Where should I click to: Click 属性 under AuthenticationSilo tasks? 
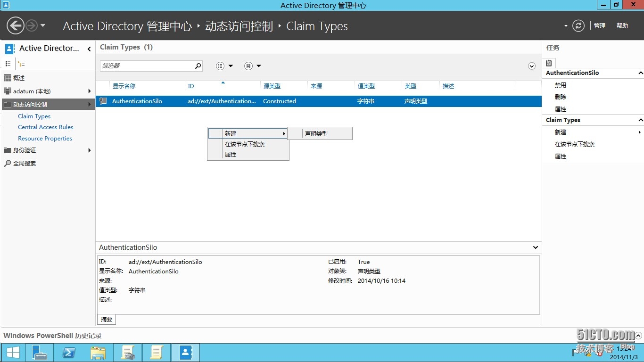click(x=561, y=109)
